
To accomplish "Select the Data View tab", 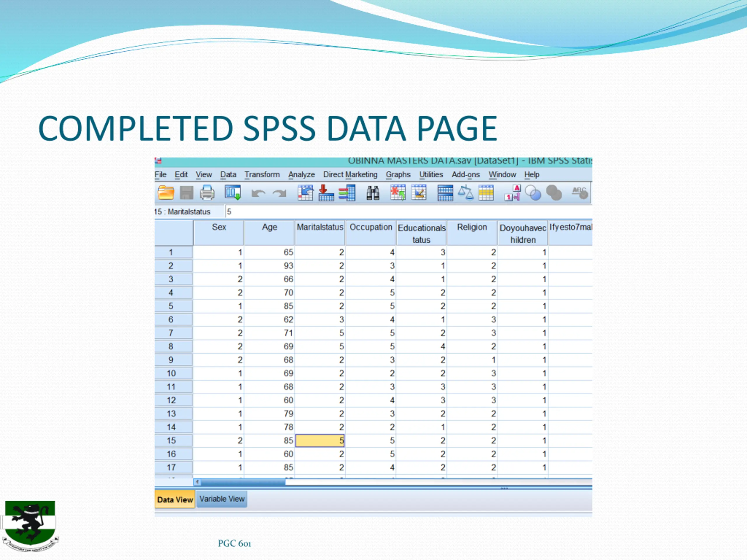I will tap(175, 500).
